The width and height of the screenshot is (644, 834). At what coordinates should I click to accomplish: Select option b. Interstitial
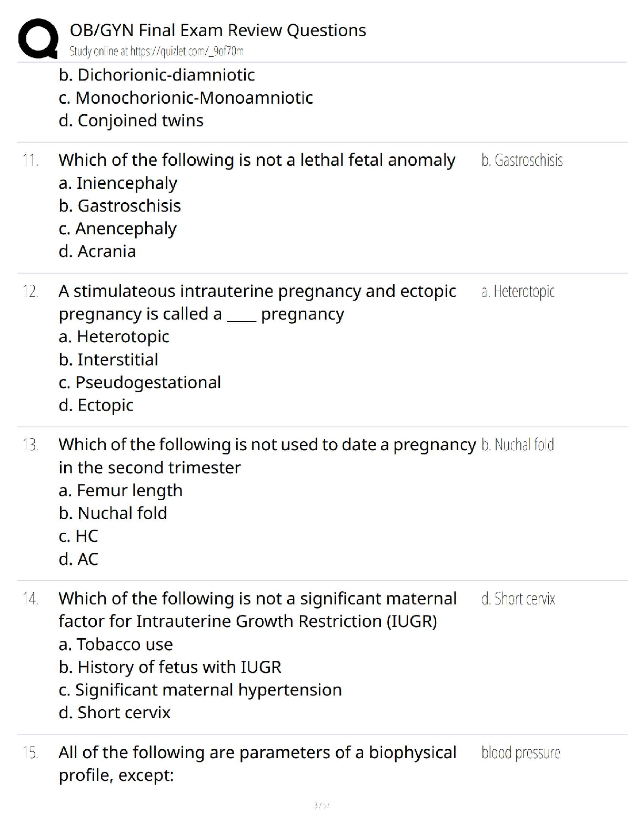point(108,360)
